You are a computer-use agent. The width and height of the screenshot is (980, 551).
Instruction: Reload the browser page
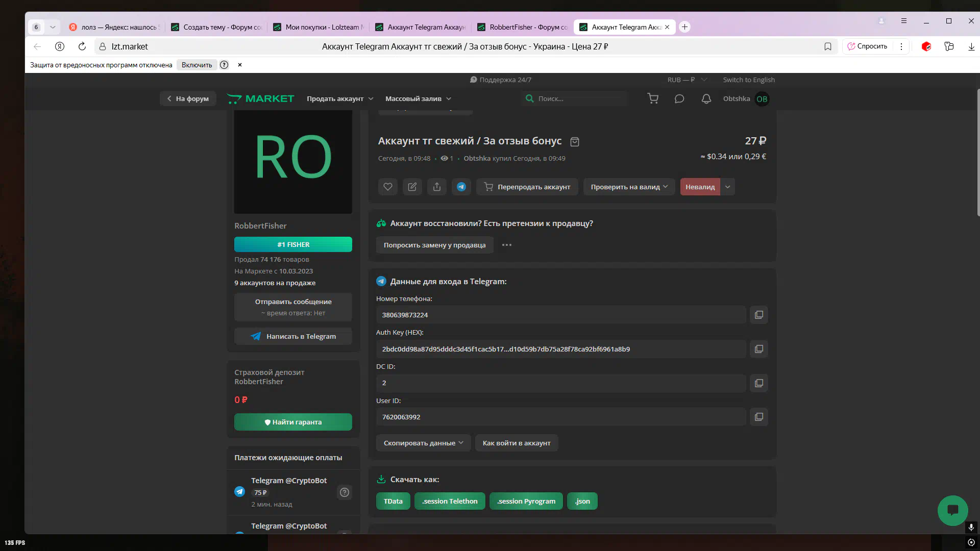tap(82, 46)
